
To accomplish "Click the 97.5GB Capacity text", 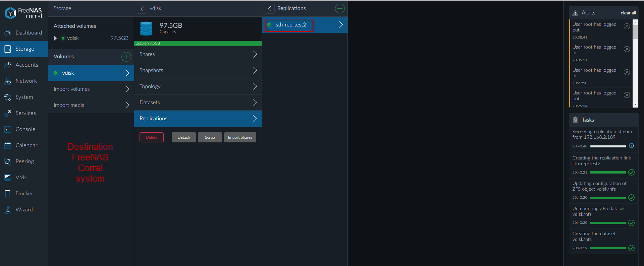I will (171, 28).
